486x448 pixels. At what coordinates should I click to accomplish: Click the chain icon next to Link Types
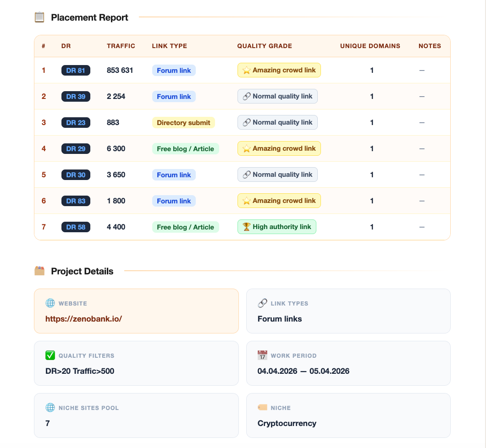262,303
